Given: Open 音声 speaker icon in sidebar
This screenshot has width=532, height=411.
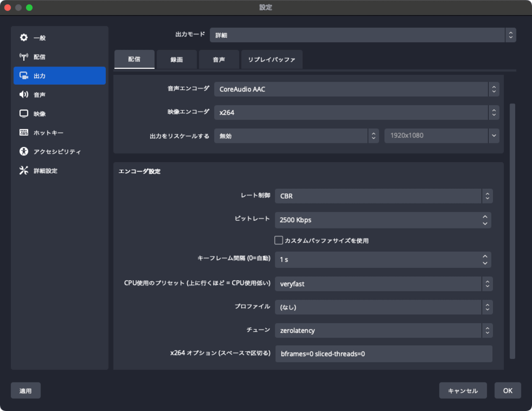Looking at the screenshot, I should [x=24, y=95].
